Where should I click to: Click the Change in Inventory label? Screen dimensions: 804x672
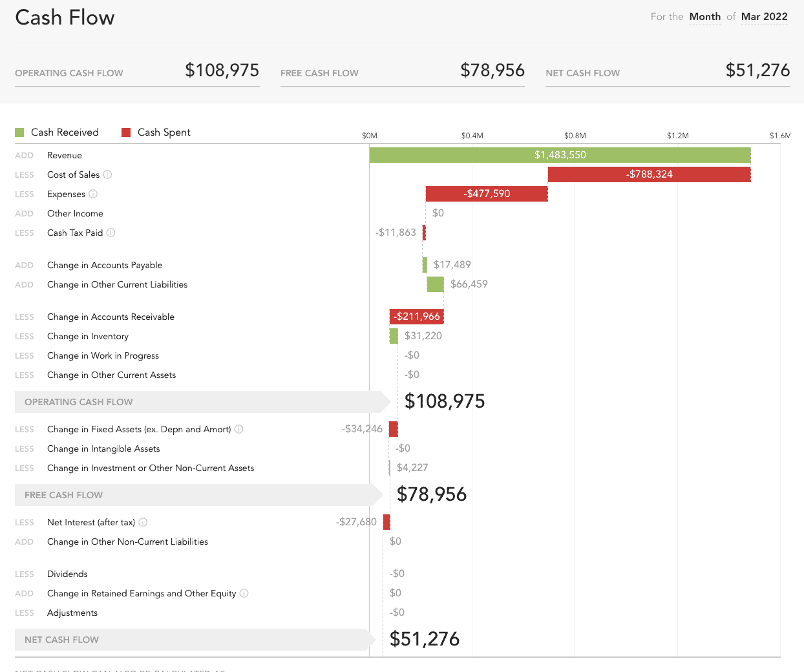[88, 337]
